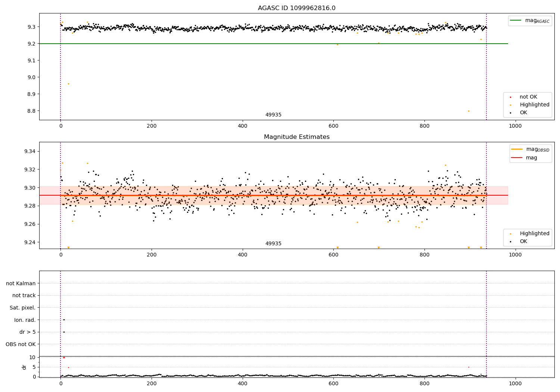This screenshot has width=560, height=392.
Task: Click the outlier point near 8.8 magnitude
Action: point(469,111)
